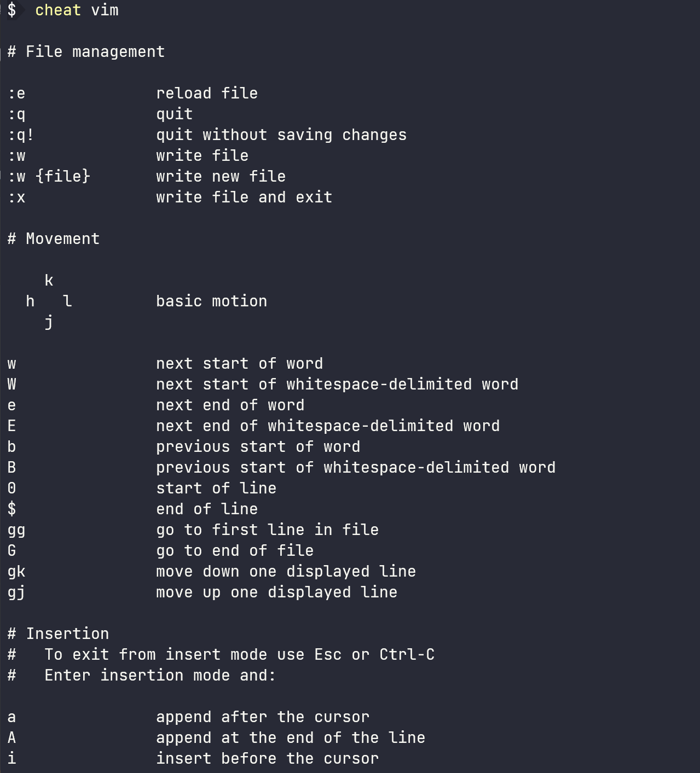Click the "Ctrl-C" text in insertion comment

(407, 655)
